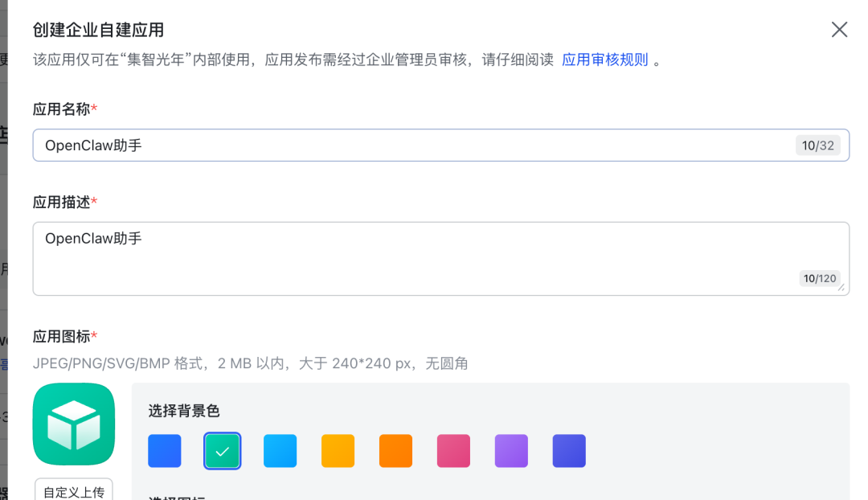Click the 10/120 character counter
Viewport: 868px width, 500px height.
point(820,278)
